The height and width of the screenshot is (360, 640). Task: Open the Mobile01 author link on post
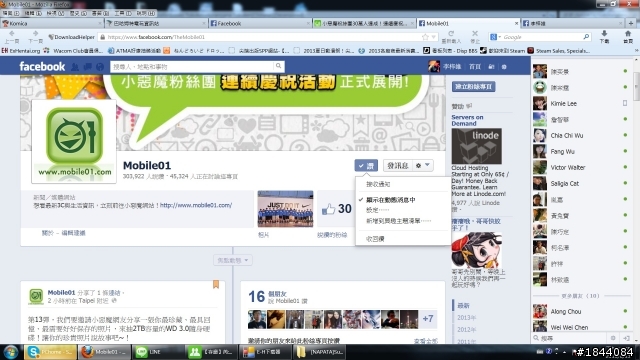click(61, 292)
